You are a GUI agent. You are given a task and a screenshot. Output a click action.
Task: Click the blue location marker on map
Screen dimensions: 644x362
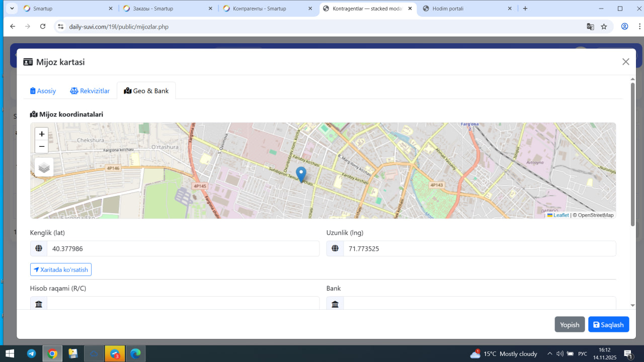pos(301,174)
